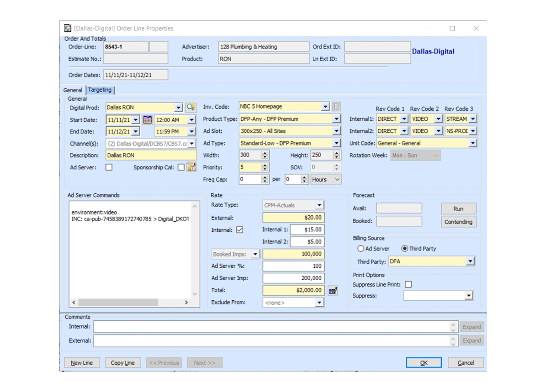The width and height of the screenshot is (546, 392).
Task: Enable the Ad Server checkbox
Action: (x=109, y=167)
